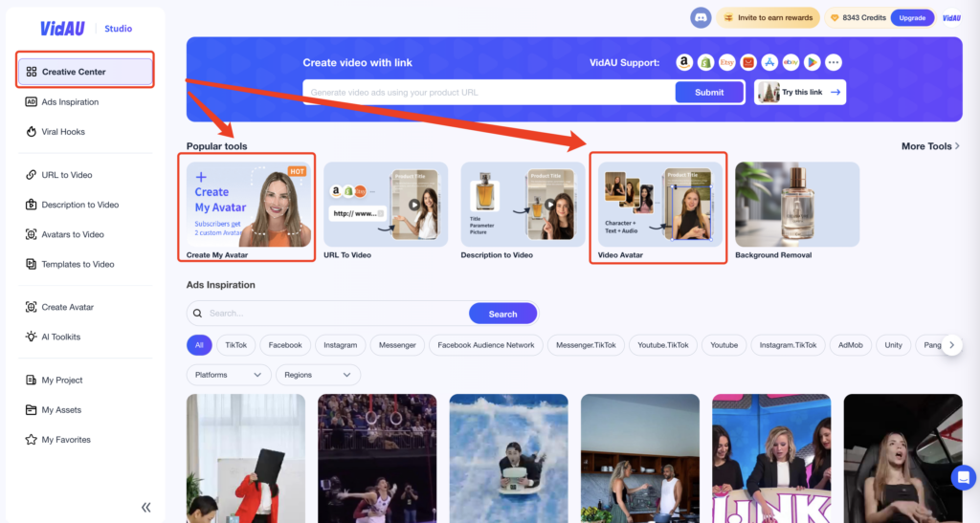Viewport: 980px width, 523px height.
Task: Click the eBay support icon
Action: (x=791, y=62)
